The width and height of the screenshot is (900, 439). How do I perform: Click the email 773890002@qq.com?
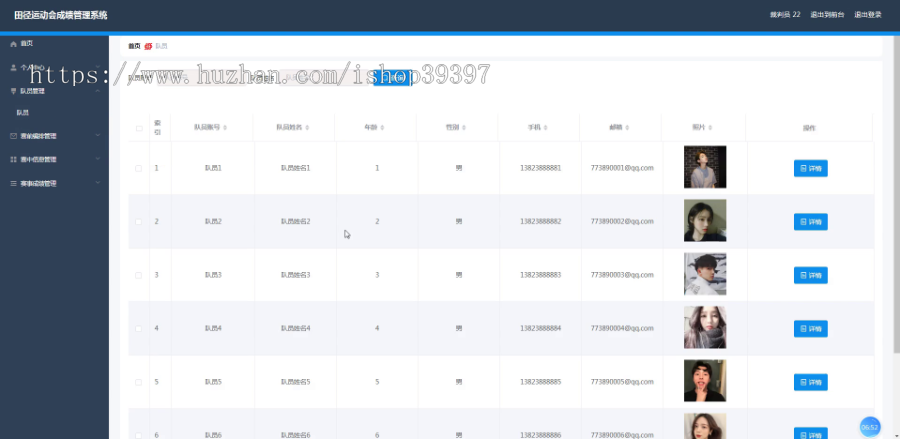point(622,222)
